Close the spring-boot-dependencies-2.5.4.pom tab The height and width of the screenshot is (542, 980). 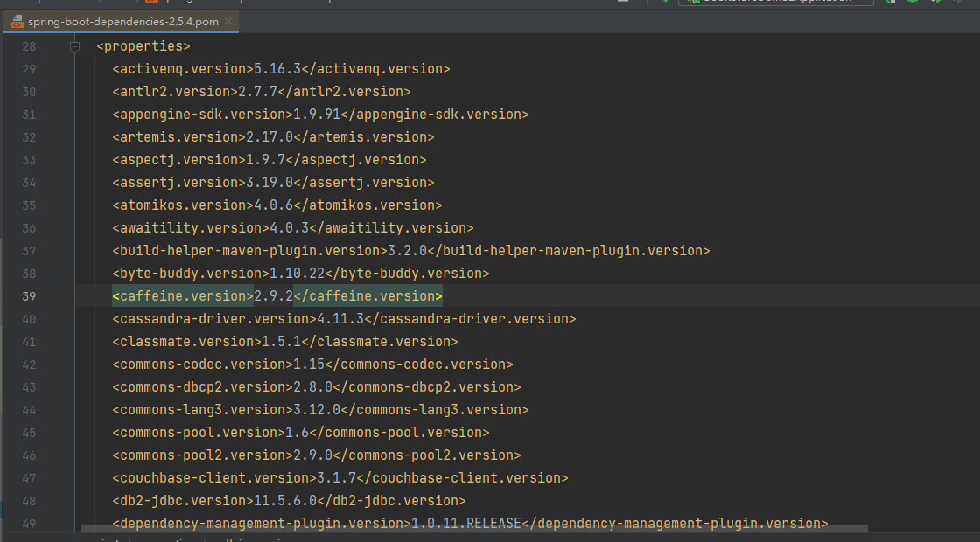(228, 21)
